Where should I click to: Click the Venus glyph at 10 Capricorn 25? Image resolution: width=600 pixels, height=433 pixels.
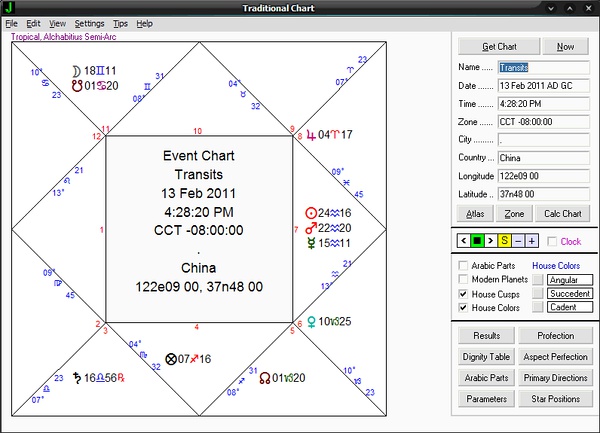pyautogui.click(x=311, y=322)
